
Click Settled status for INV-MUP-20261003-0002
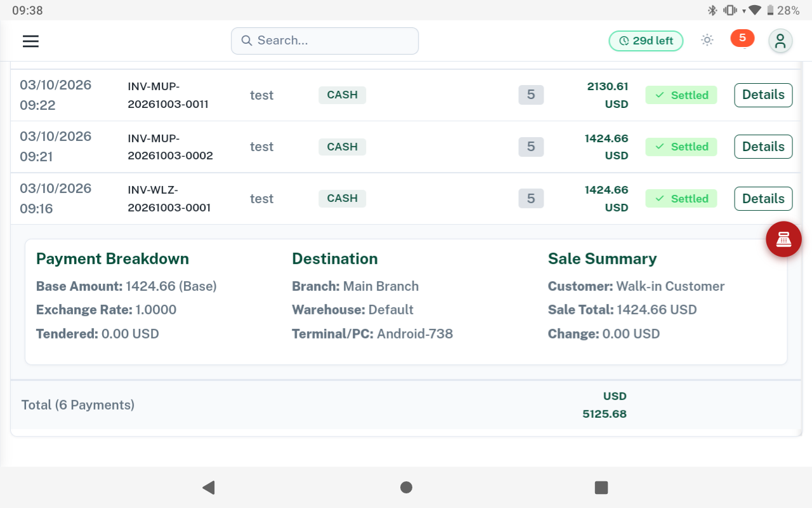click(681, 147)
